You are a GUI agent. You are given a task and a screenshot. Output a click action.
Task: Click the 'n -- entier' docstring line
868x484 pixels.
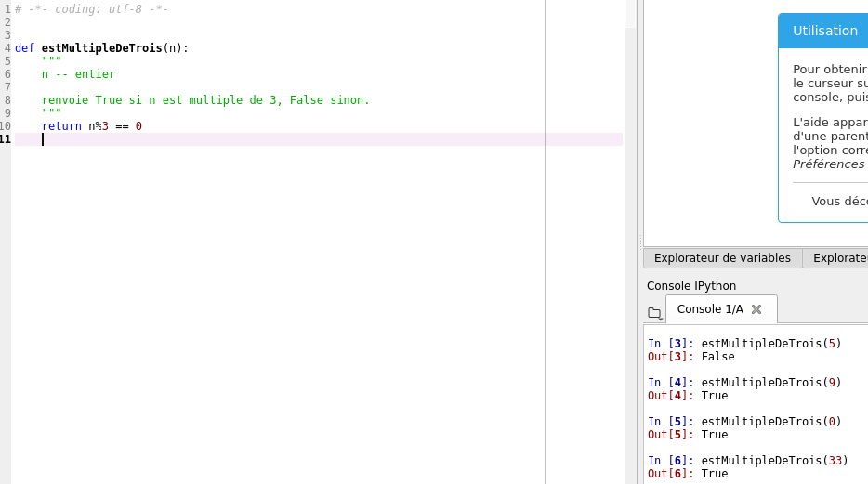[x=78, y=74]
